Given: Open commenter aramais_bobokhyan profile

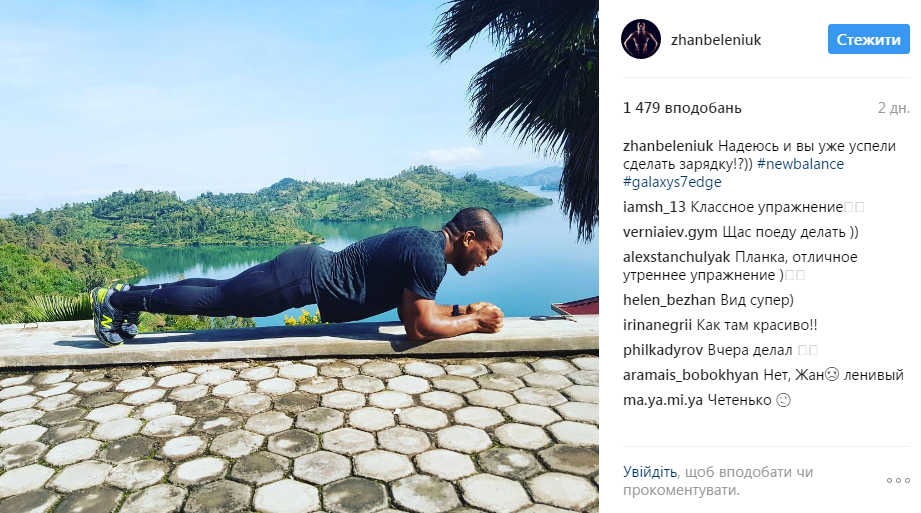Looking at the screenshot, I should pyautogui.click(x=691, y=375).
